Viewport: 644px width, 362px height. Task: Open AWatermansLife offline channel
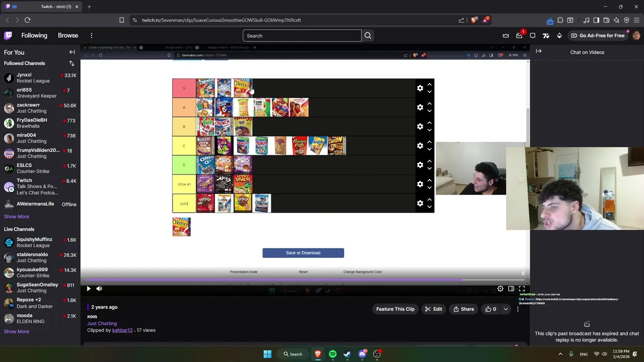40,204
